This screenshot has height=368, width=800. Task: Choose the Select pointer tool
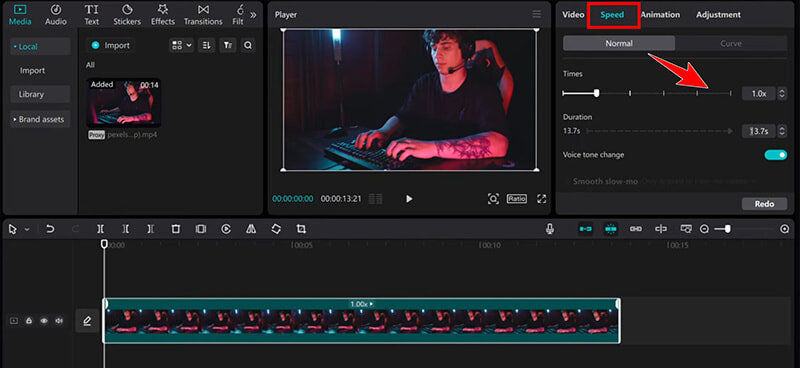pyautogui.click(x=13, y=229)
